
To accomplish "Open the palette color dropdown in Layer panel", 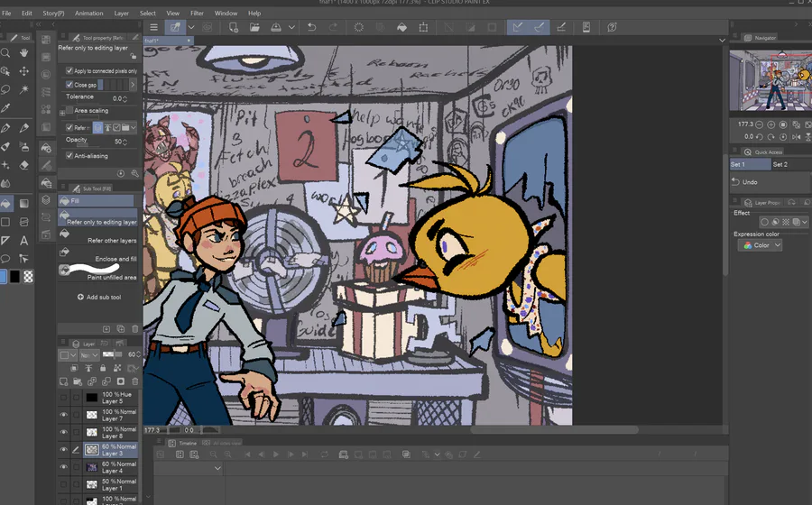I will (68, 355).
